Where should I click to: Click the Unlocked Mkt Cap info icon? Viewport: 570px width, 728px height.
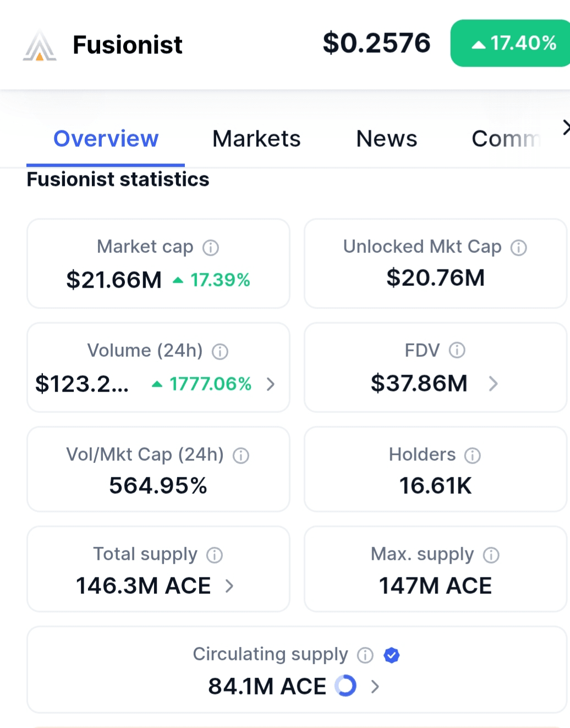click(518, 248)
